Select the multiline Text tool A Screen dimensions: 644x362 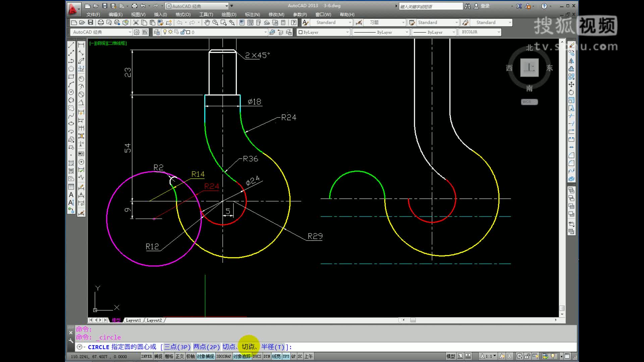[71, 195]
